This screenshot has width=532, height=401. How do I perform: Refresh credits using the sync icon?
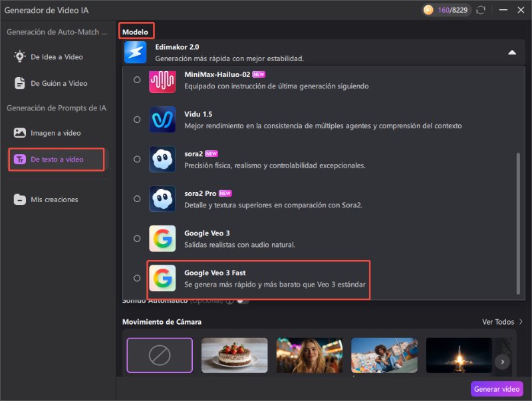[x=481, y=10]
